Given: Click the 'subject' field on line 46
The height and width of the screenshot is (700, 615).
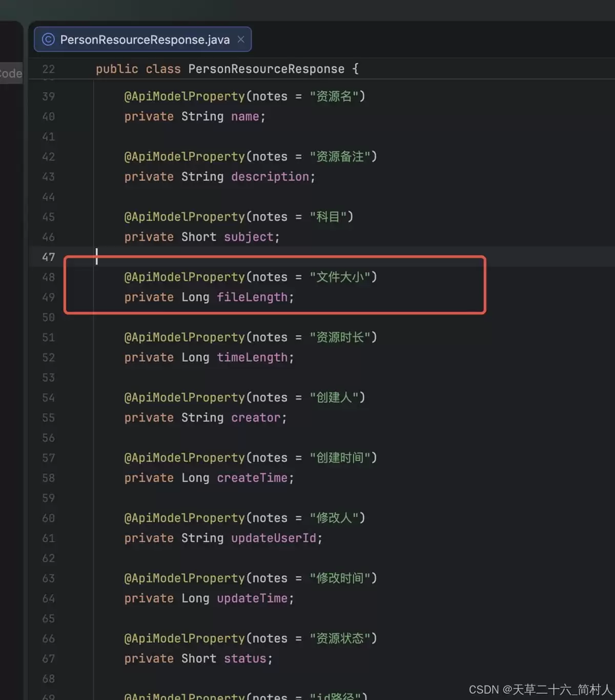Looking at the screenshot, I should point(249,237).
